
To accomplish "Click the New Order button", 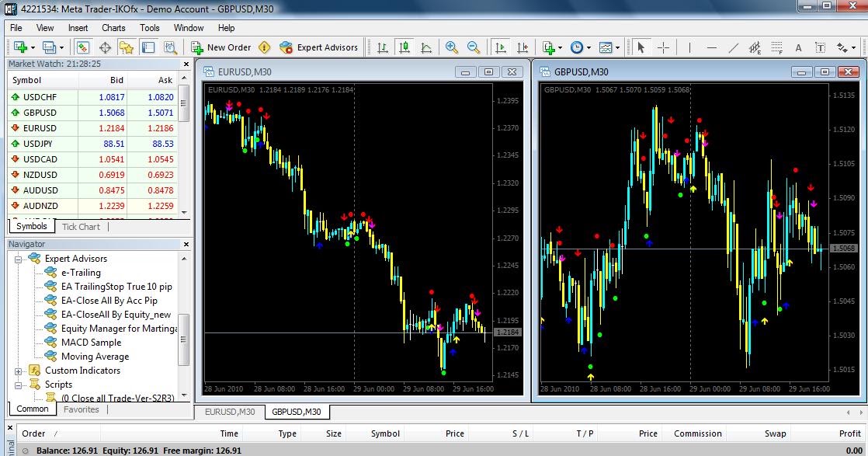I will 220,47.
